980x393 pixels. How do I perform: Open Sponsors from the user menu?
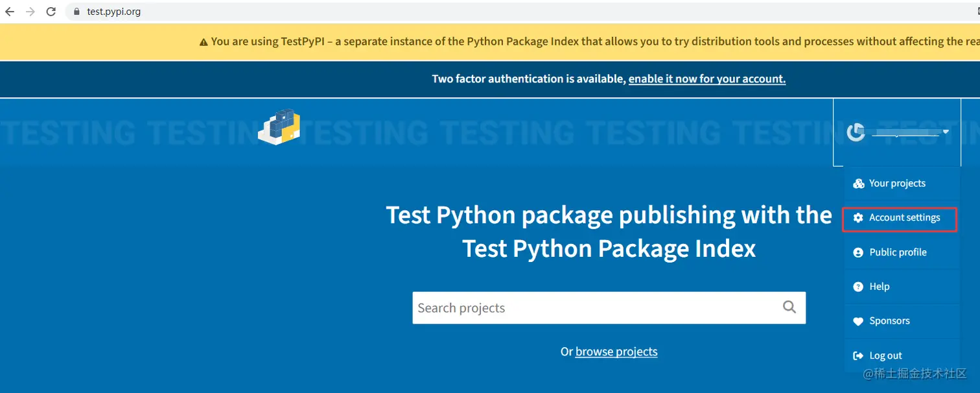901,321
